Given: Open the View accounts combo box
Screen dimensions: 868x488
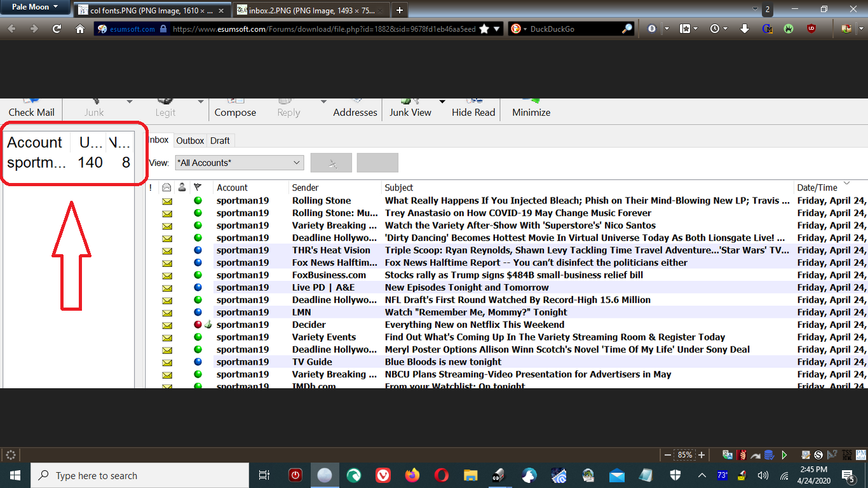Looking at the screenshot, I should click(240, 163).
